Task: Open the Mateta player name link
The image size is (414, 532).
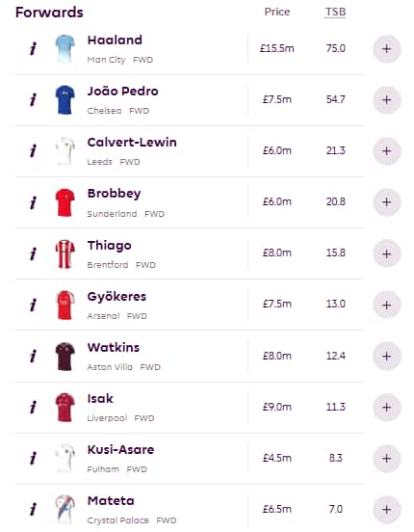Action: (111, 500)
